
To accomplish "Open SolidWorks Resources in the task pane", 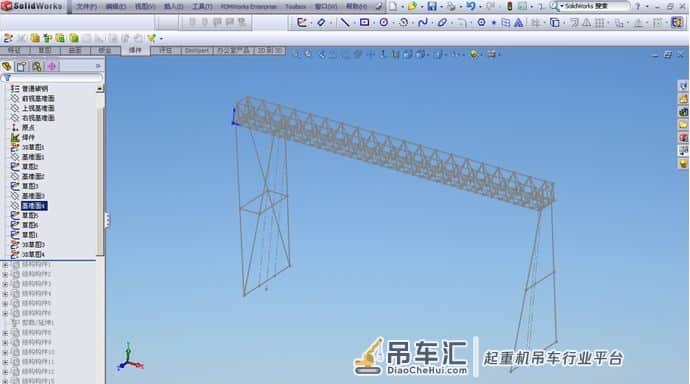I will click(x=683, y=86).
